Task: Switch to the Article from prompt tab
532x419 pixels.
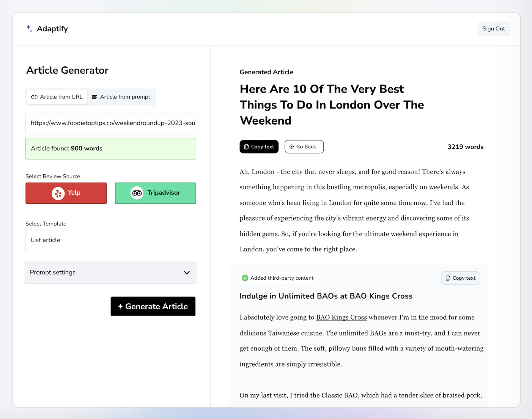Action: coord(121,97)
